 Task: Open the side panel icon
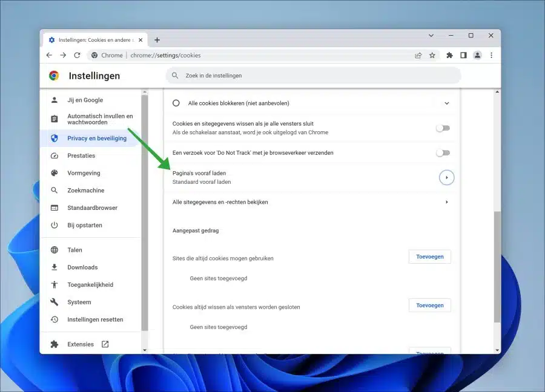tap(463, 55)
